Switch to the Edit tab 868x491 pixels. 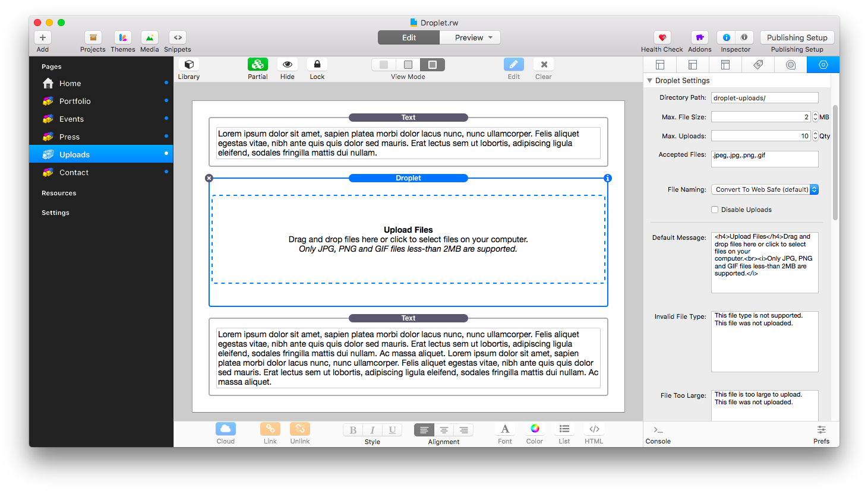[x=409, y=37]
